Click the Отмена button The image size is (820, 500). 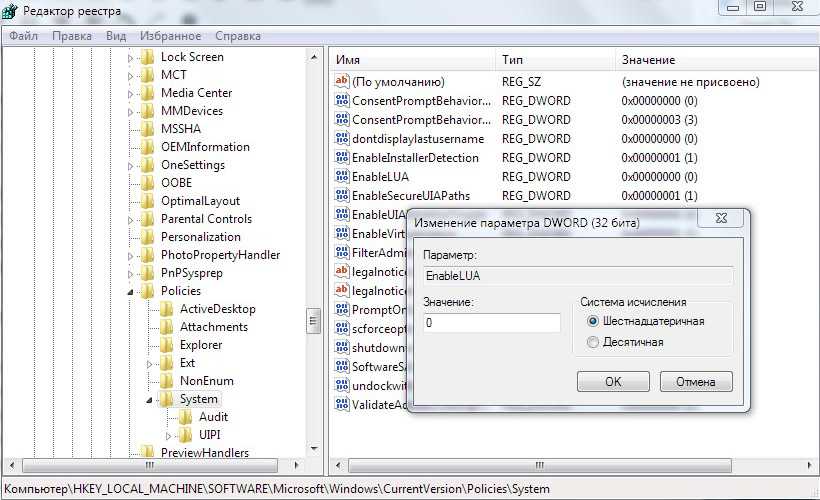(695, 381)
